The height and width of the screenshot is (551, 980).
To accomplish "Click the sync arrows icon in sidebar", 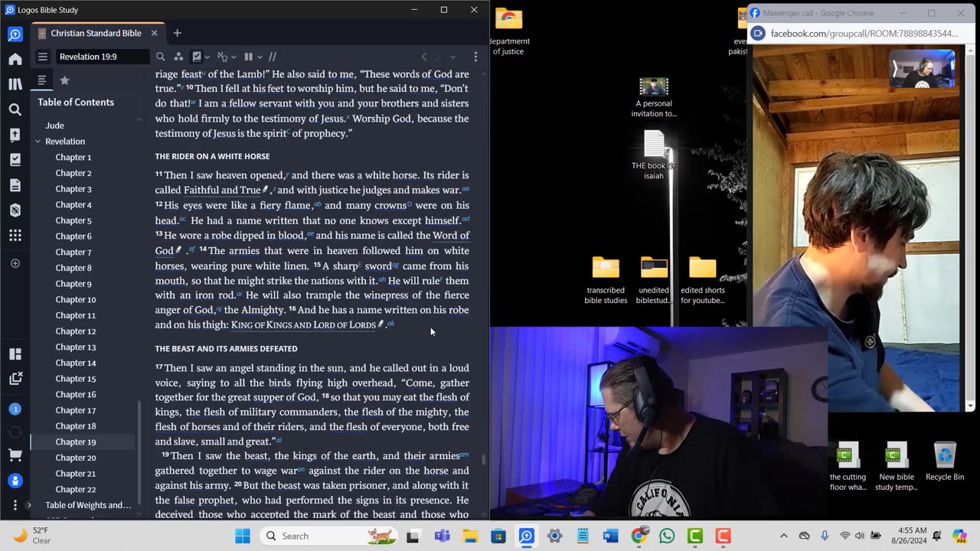I will click(x=15, y=432).
